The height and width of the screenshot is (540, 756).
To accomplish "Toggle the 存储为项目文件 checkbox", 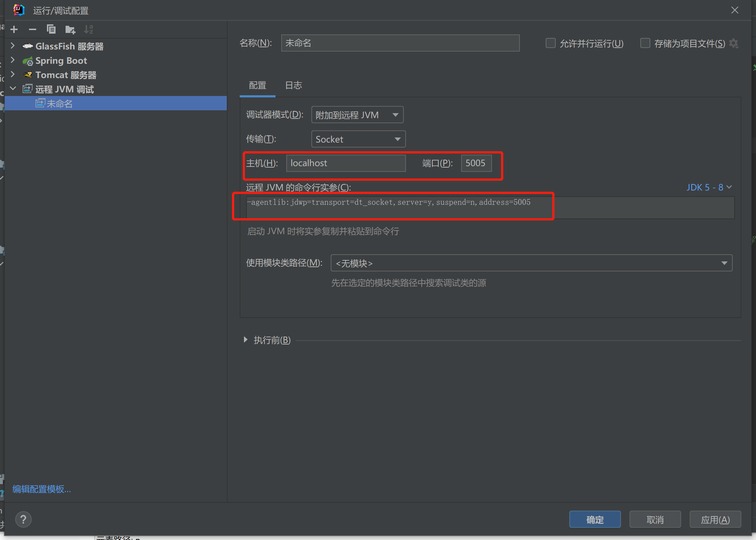I will pos(645,43).
